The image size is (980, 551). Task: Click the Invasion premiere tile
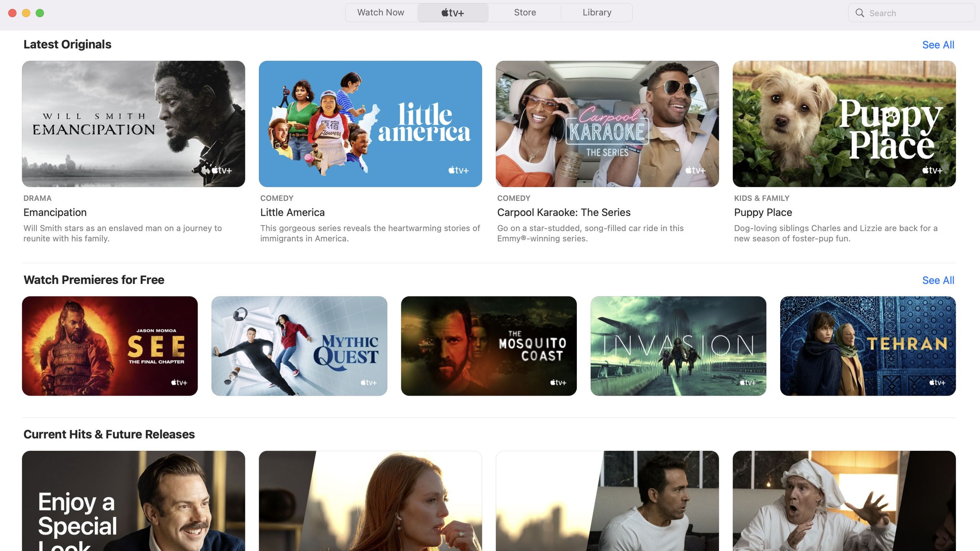point(678,346)
